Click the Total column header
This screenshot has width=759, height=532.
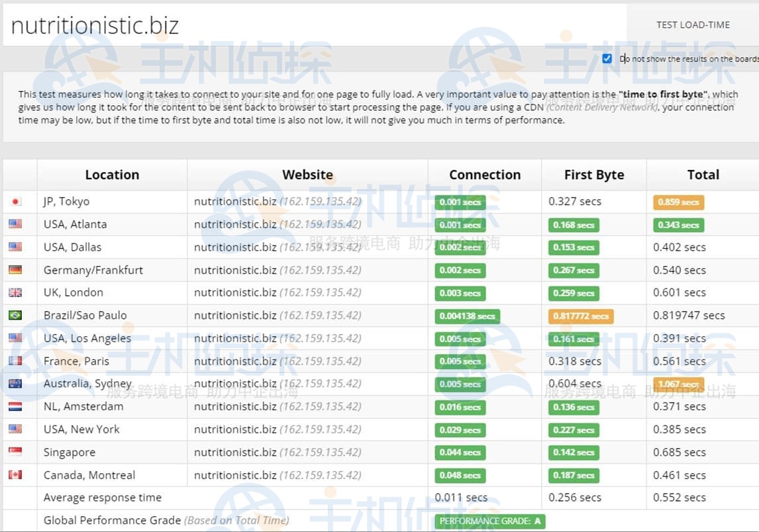tap(703, 175)
